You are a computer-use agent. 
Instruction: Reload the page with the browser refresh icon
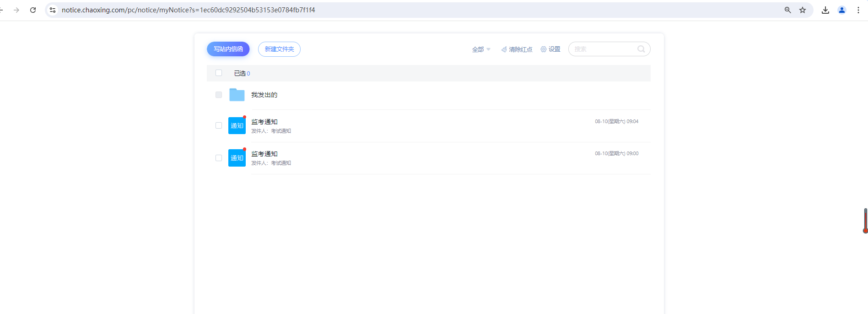(33, 10)
